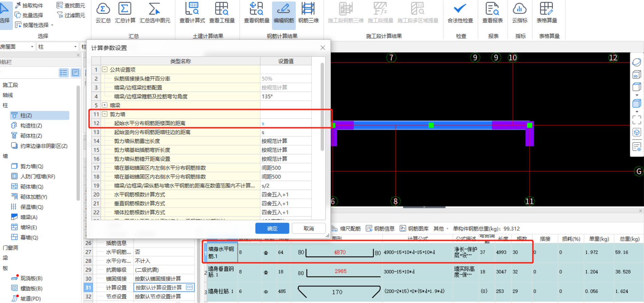Expand 门窗洞 category in navigation
644x303 pixels.
10,248
